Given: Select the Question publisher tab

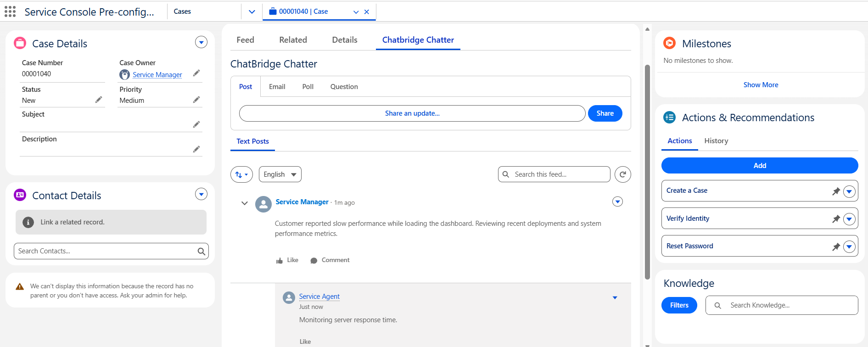Looking at the screenshot, I should coord(344,87).
